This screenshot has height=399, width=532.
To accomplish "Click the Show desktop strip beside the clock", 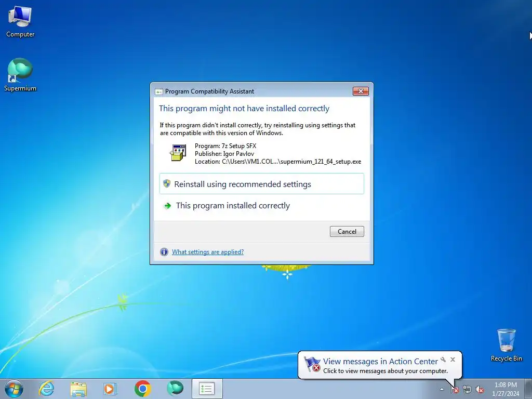I will coord(528,389).
